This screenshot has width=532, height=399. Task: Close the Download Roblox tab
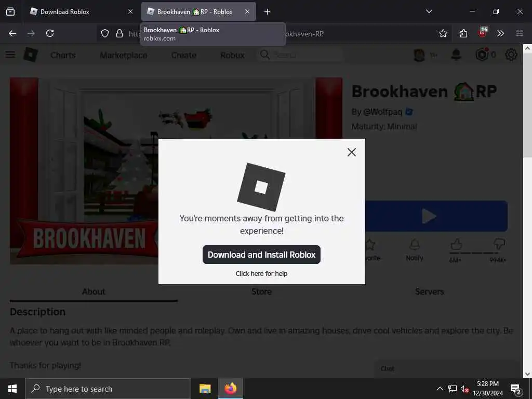(x=130, y=11)
